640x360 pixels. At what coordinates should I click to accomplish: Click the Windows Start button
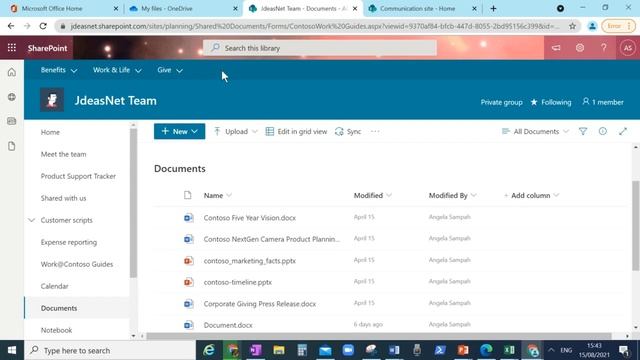pos(12,350)
